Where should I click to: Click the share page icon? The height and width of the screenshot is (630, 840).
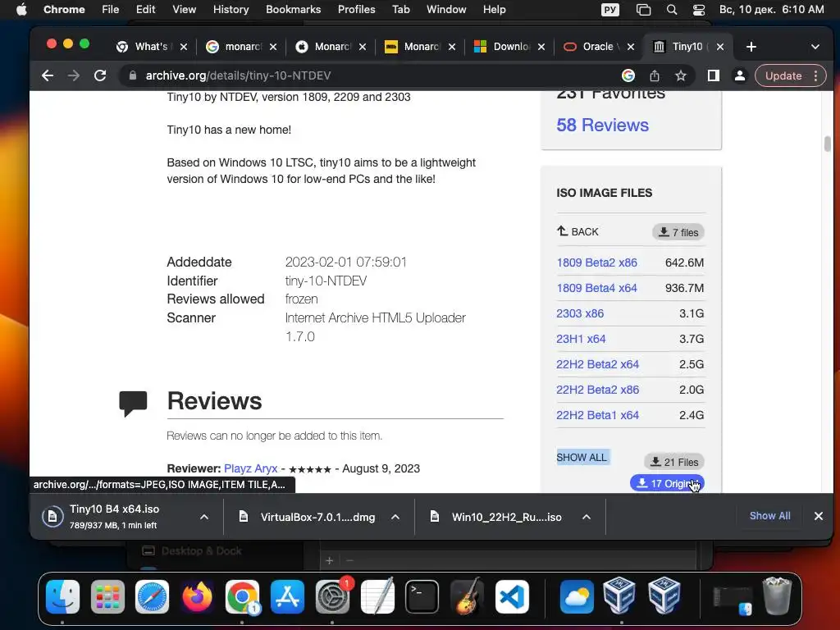click(654, 75)
